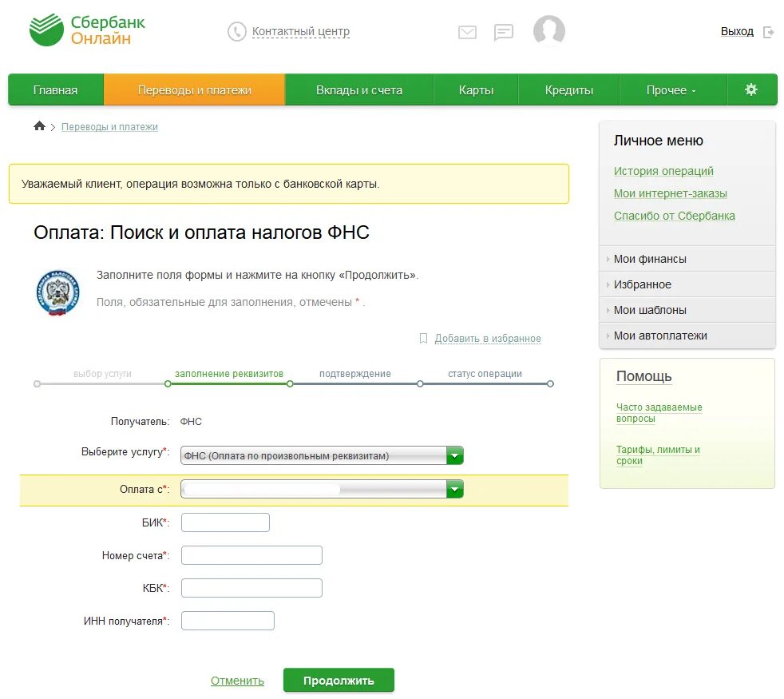Click Добавить в избранное link
Screen dimensions: 784x699
488,339
